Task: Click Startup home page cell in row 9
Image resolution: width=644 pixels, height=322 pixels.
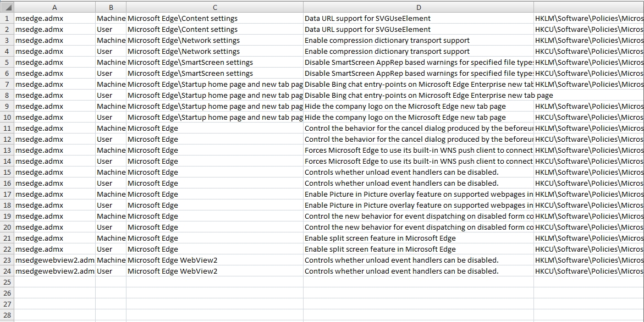Action: [215, 106]
